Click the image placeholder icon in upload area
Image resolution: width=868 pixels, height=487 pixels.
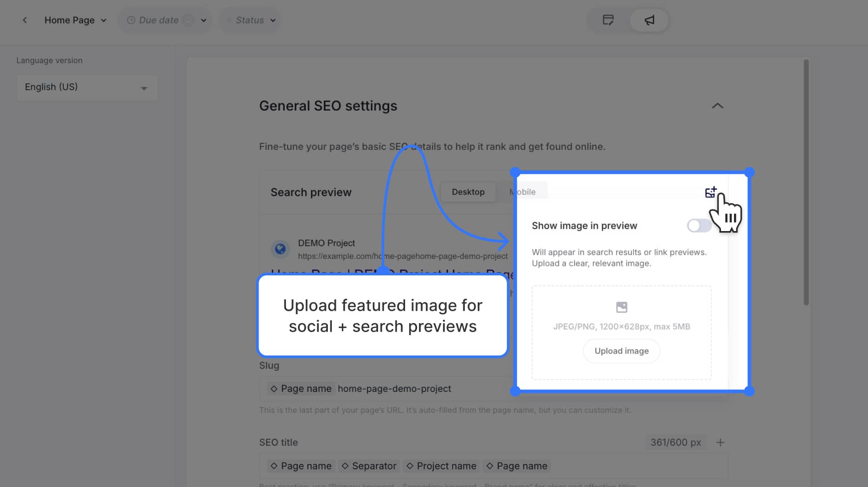621,307
